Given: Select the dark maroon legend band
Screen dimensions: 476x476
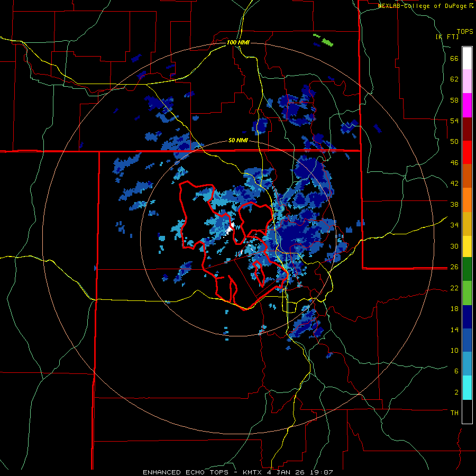Looking at the screenshot, I should (467, 129).
